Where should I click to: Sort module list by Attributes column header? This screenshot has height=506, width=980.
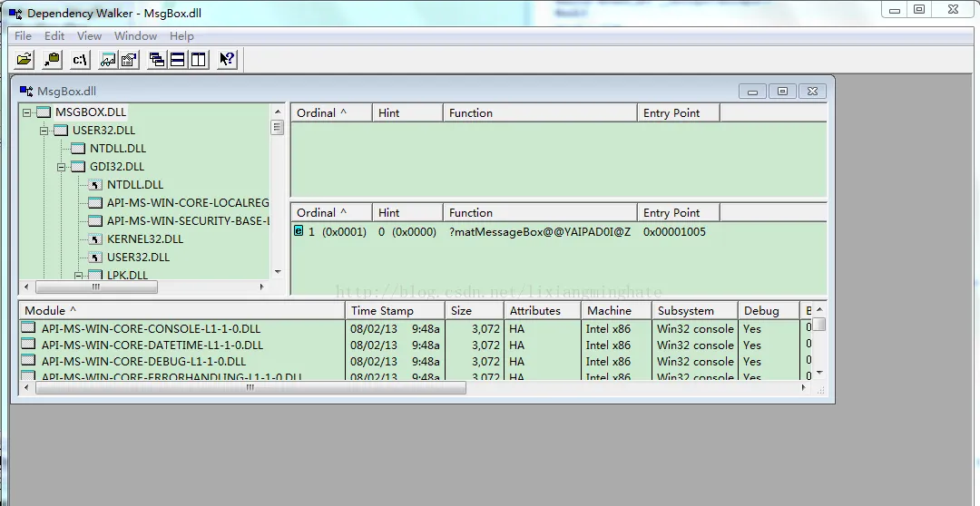pos(543,310)
